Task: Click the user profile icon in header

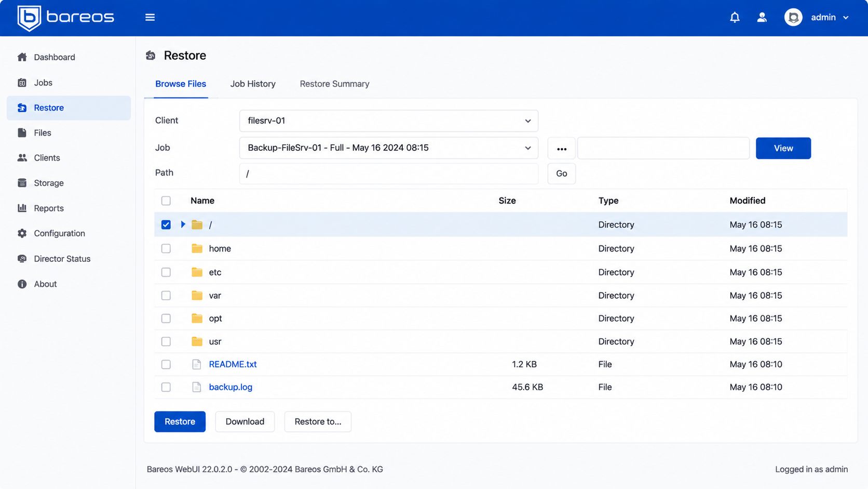Action: pyautogui.click(x=762, y=17)
